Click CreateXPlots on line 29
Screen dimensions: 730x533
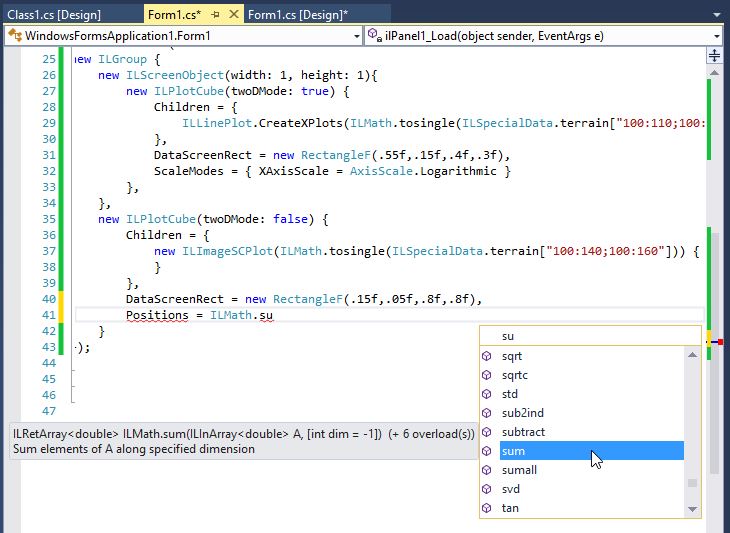click(x=301, y=123)
